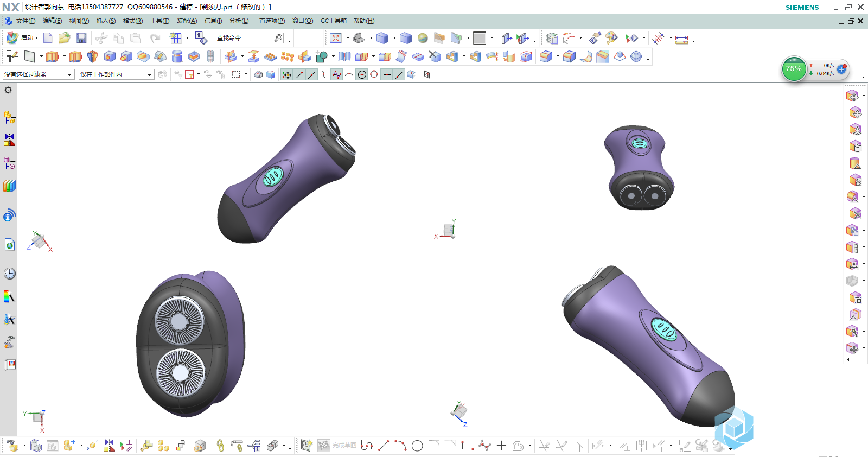The width and height of the screenshot is (868, 457).
Task: Open the 文件(F) menu
Action: [x=25, y=21]
